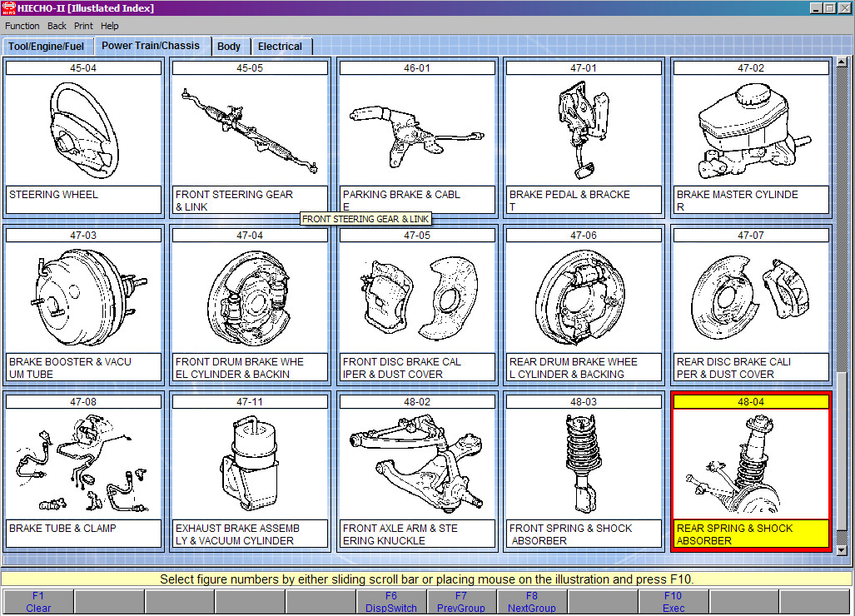Open the Electrical tab
Image resolution: width=855 pixels, height=616 pixels.
pos(280,47)
